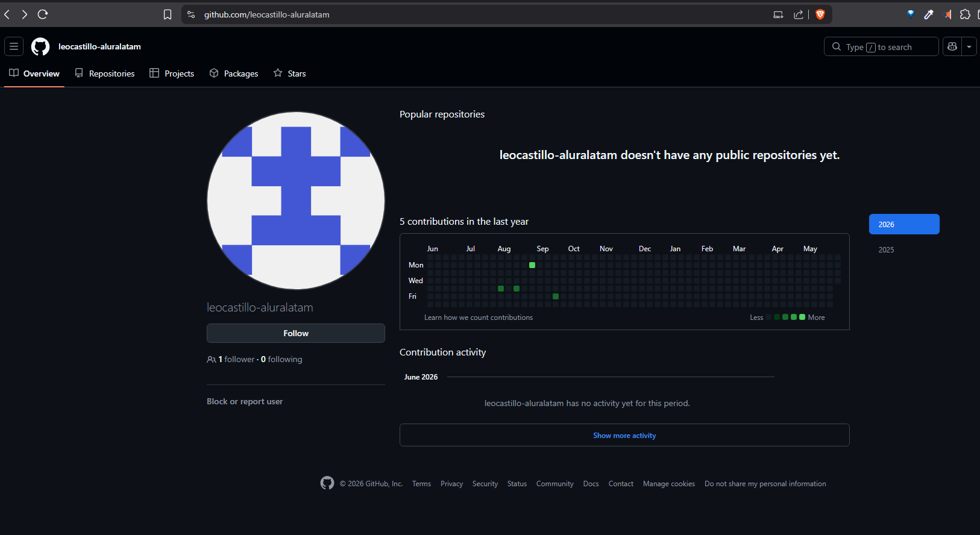Focus the Type / to search field

pyautogui.click(x=881, y=46)
